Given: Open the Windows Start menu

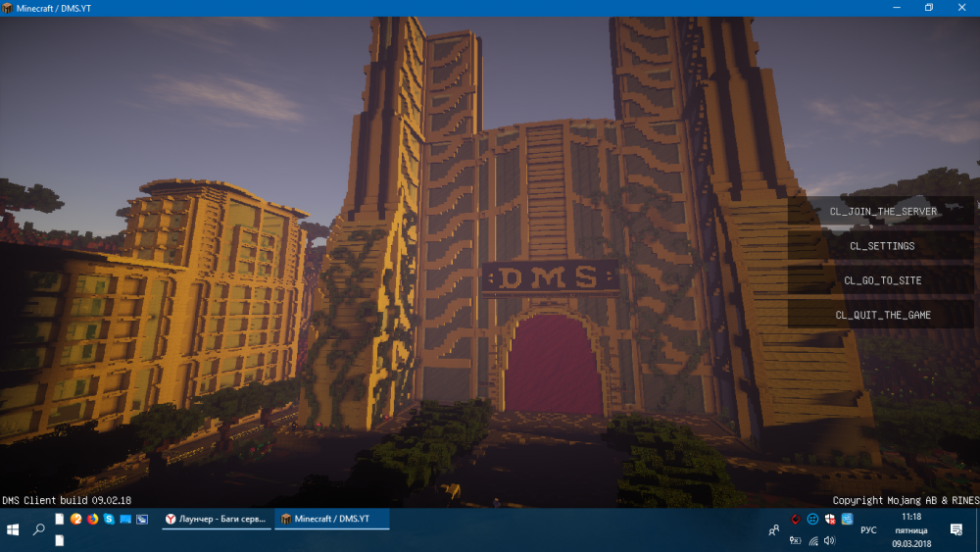Looking at the screenshot, I should (x=13, y=529).
